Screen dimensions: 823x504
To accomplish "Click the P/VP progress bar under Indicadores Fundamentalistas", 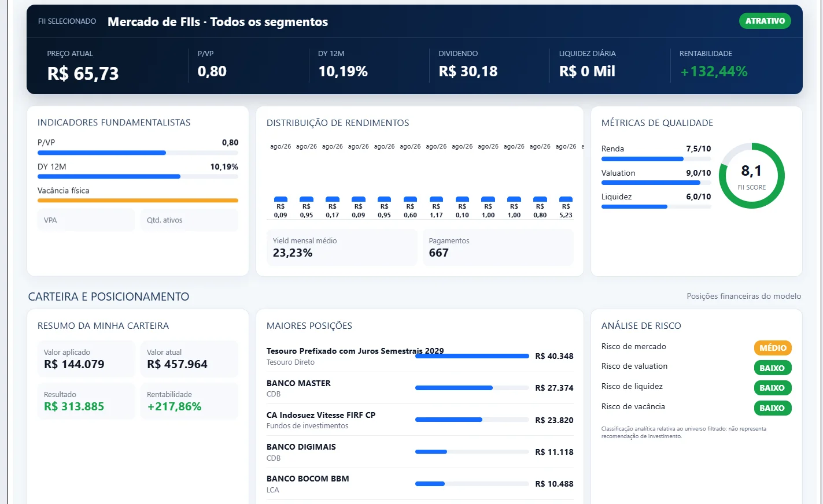I will [138, 153].
